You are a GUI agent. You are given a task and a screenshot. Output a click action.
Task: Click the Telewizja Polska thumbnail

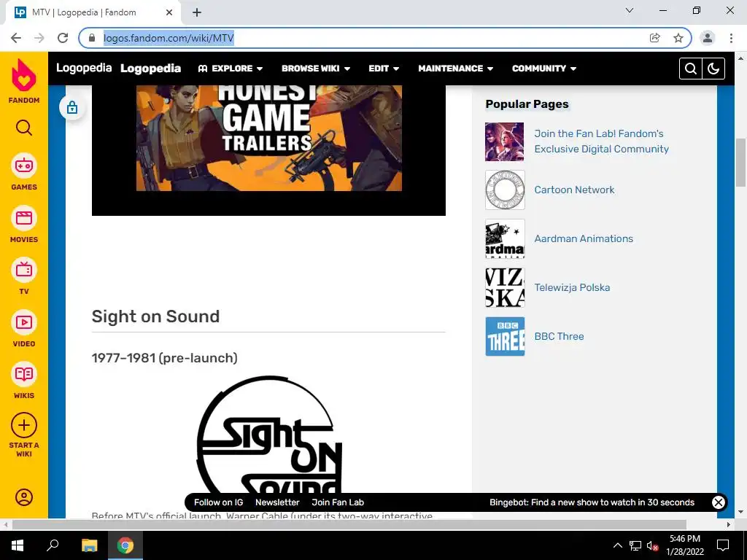[505, 287]
